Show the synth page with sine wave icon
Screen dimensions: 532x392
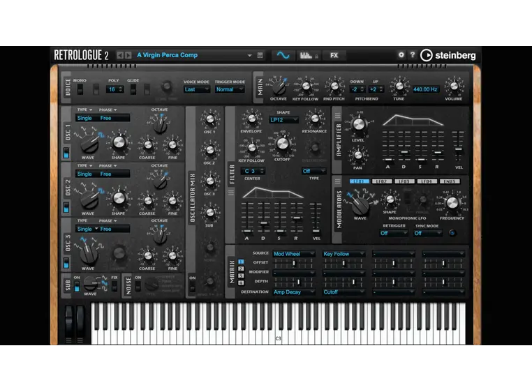point(283,55)
